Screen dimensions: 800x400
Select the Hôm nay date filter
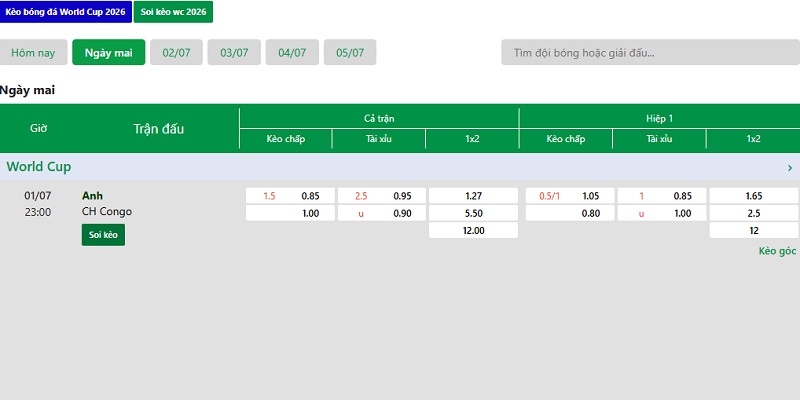(33, 53)
